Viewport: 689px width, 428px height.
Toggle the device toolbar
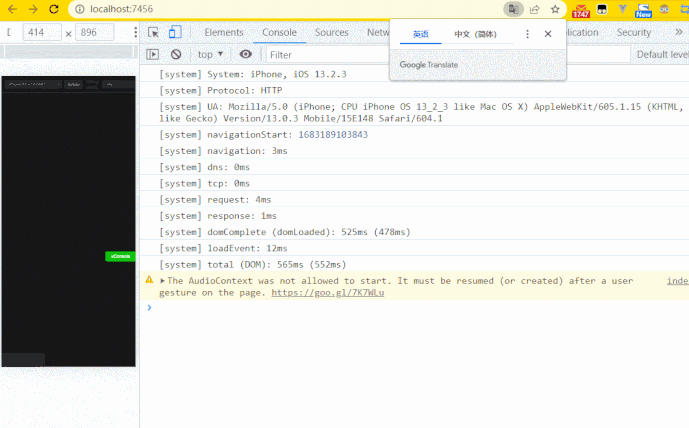tap(175, 33)
